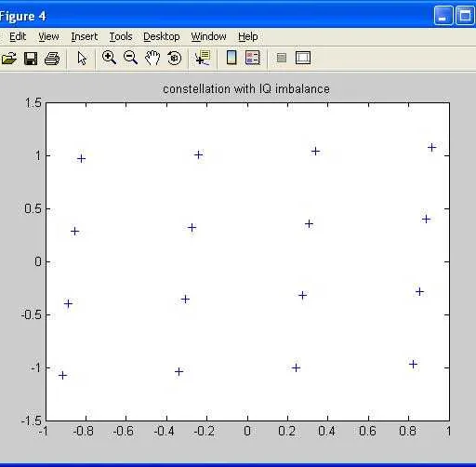
Task: Open the Insert menu
Action: [85, 36]
